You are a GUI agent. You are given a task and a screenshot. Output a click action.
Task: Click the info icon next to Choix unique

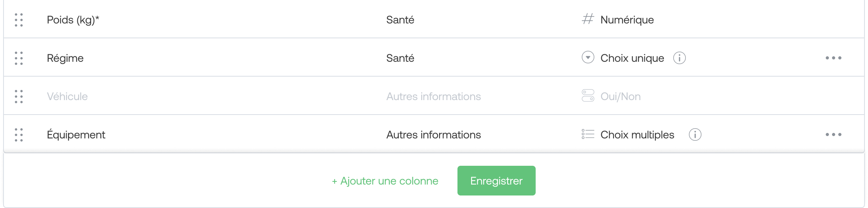(x=680, y=58)
